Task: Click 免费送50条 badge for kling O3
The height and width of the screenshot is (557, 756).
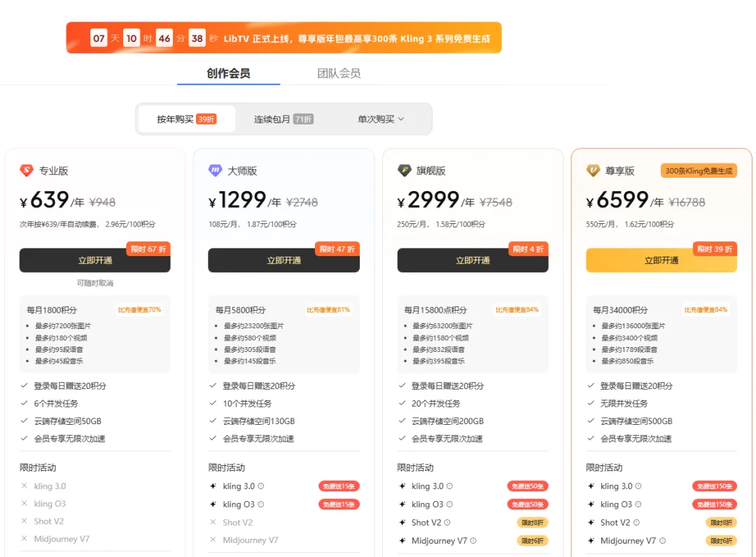Action: point(528,505)
